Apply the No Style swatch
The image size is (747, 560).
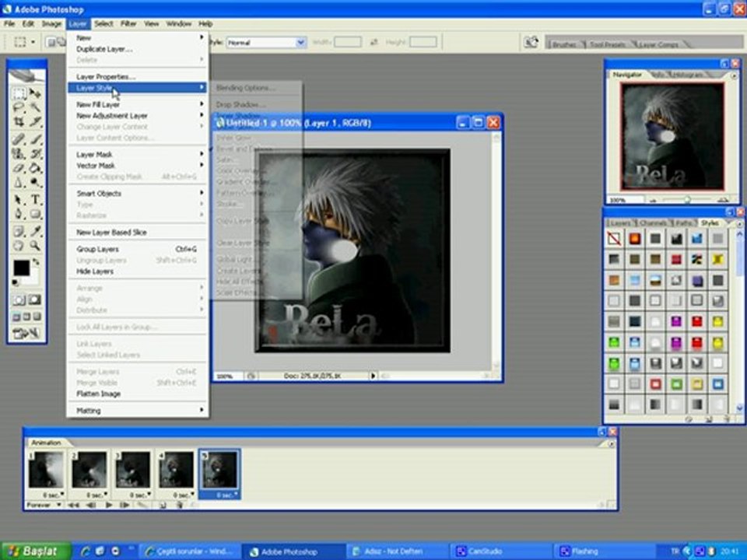[x=614, y=239]
